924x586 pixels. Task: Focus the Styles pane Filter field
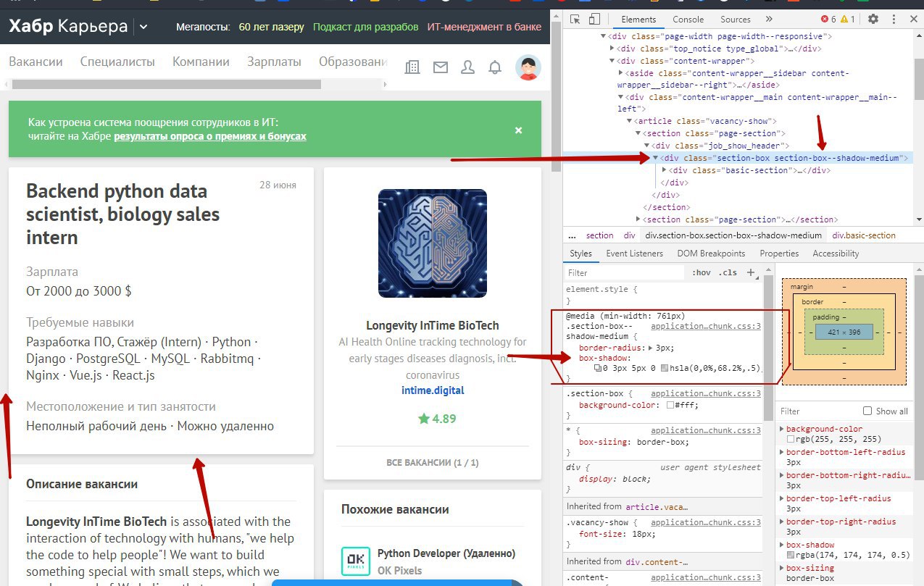625,273
